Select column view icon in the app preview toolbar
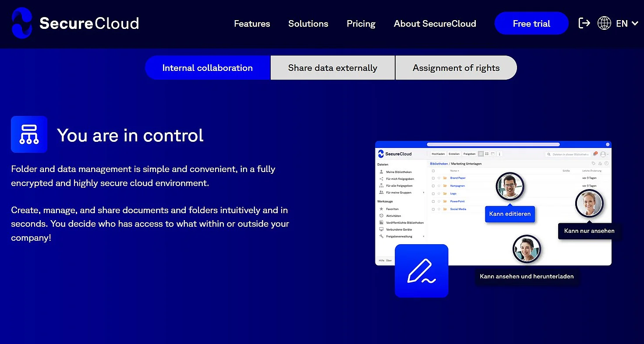 pos(493,154)
